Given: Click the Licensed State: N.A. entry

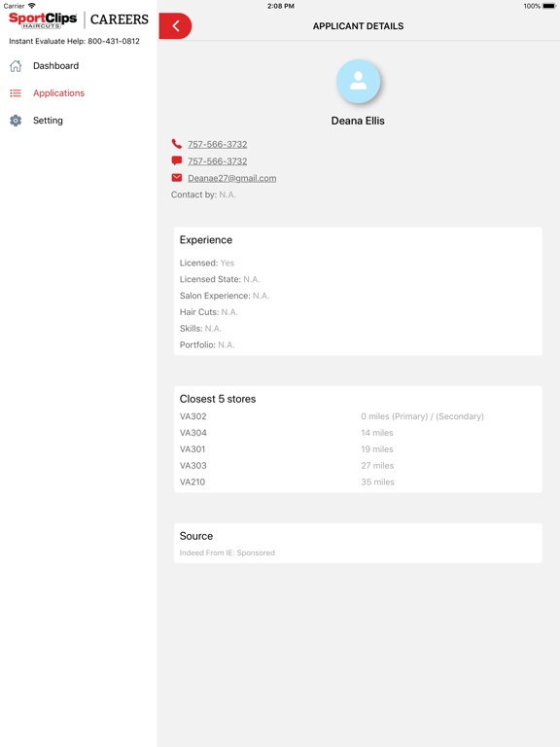Looking at the screenshot, I should click(220, 279).
